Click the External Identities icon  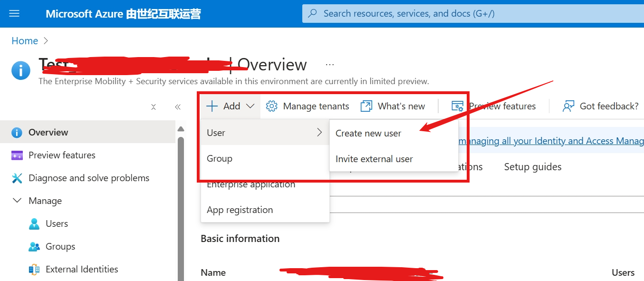click(x=34, y=270)
